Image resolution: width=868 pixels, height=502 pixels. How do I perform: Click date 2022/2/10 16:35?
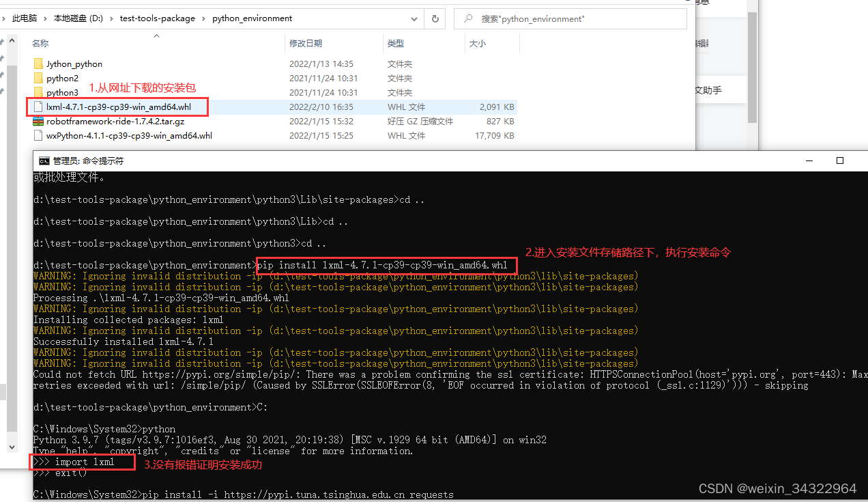coord(321,107)
